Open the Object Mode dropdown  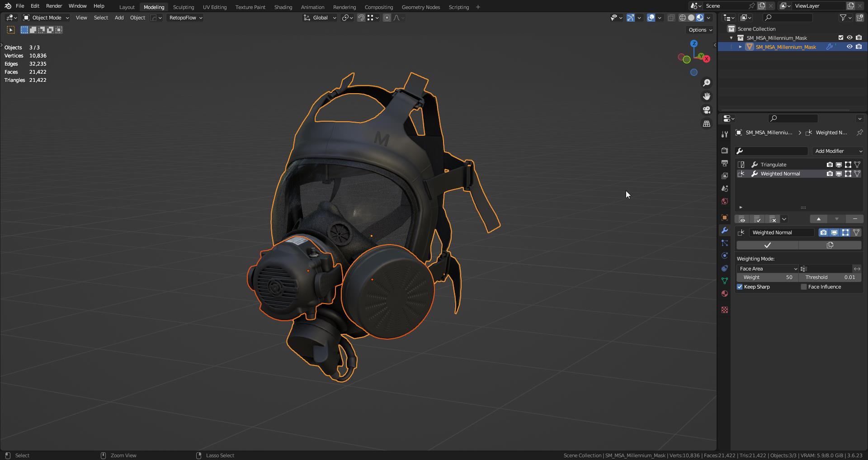pos(46,18)
